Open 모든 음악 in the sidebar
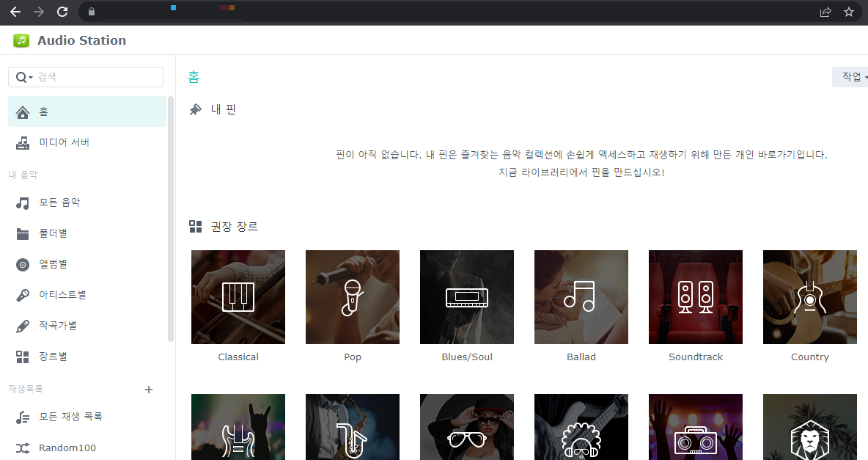The width and height of the screenshot is (868, 460). pos(87,202)
